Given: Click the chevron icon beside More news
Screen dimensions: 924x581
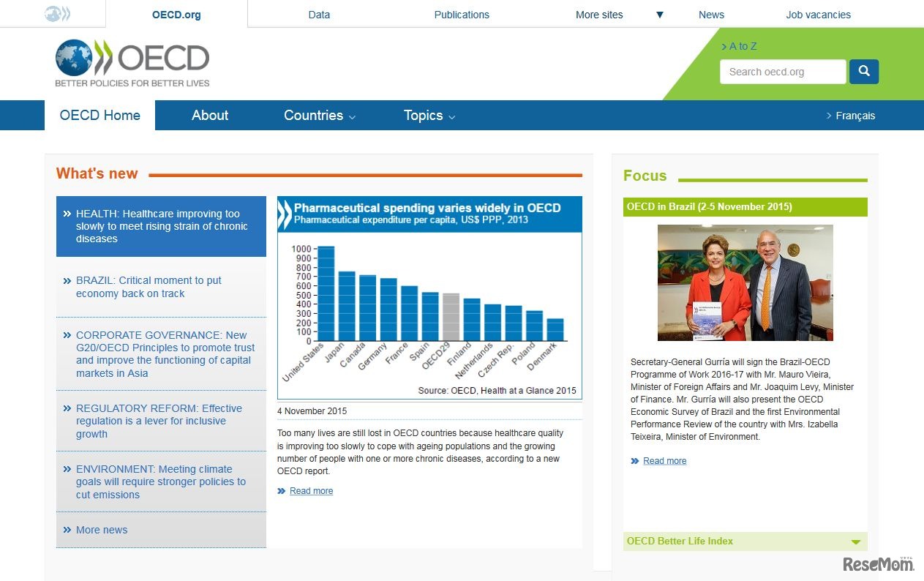Looking at the screenshot, I should tap(67, 530).
